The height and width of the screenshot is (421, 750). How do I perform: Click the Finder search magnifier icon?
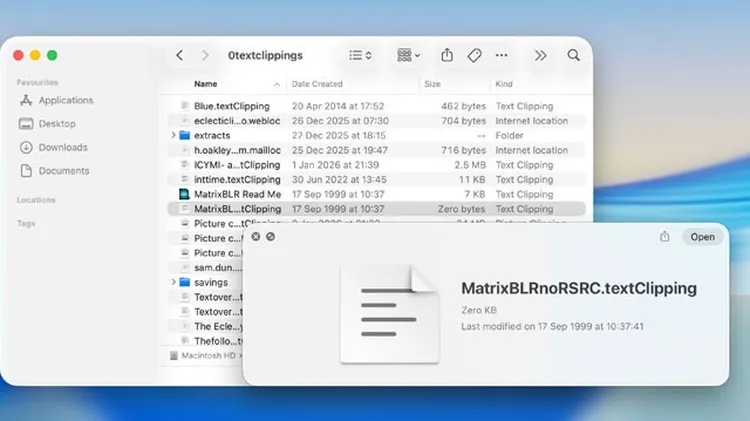[574, 56]
